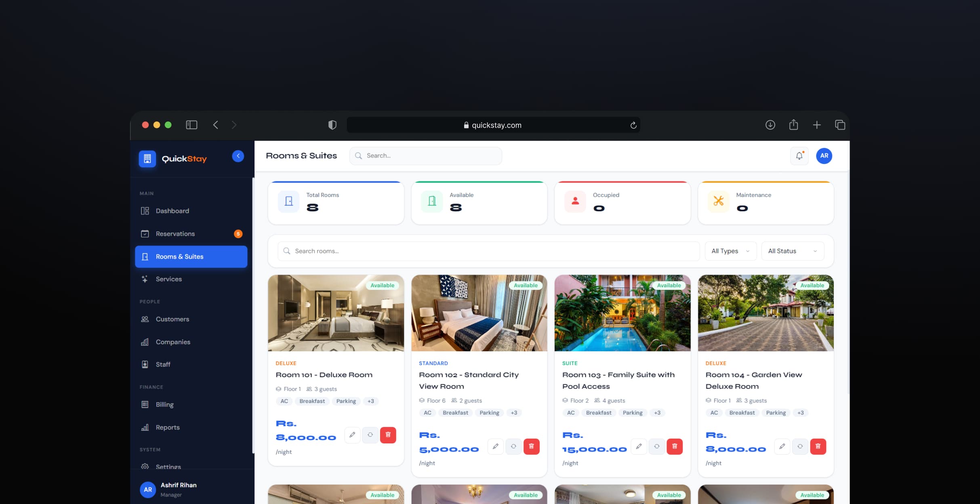Open Room 103 pool suite photo
The image size is (980, 504).
click(x=622, y=313)
